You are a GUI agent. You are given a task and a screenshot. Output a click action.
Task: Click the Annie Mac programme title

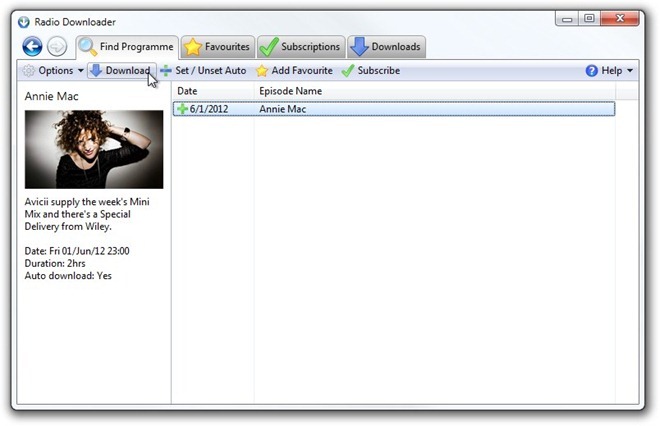tap(51, 96)
